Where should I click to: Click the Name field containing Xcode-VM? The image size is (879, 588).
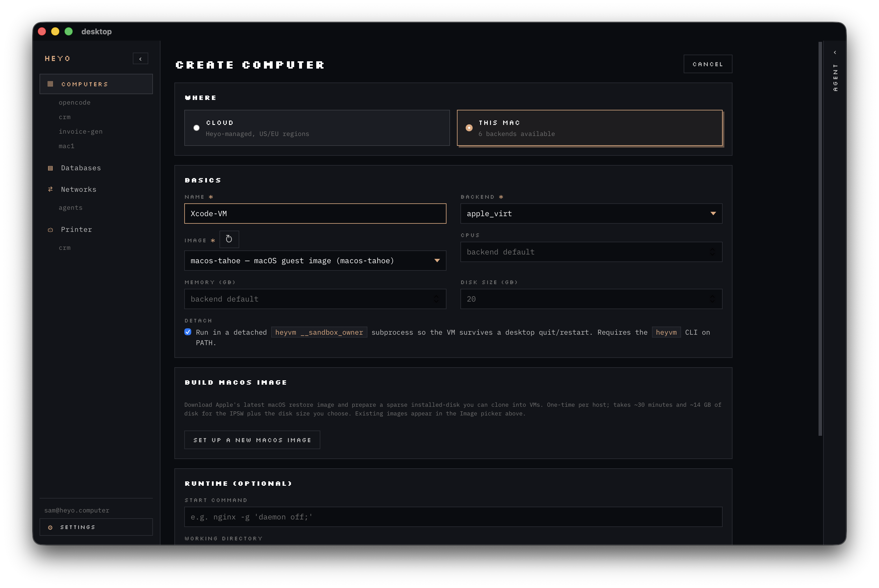click(315, 214)
